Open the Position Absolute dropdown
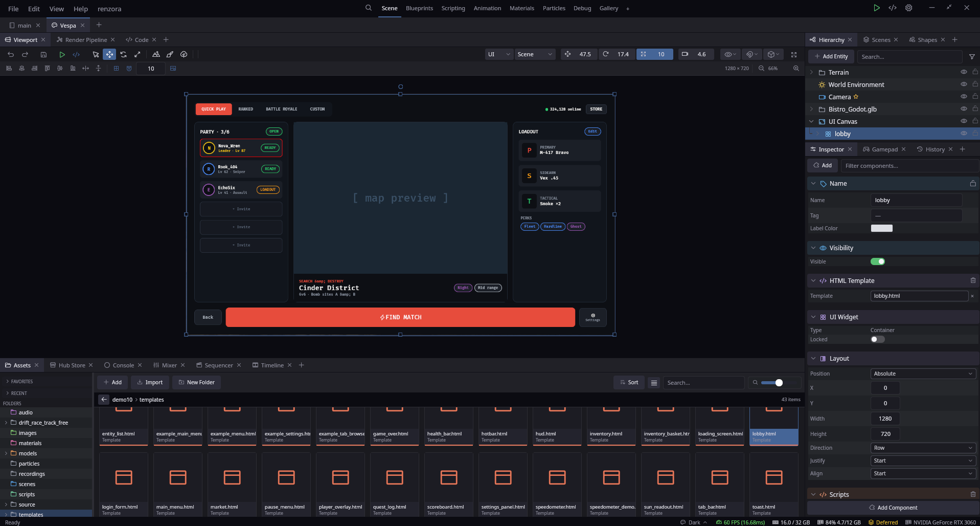Image resolution: width=980 pixels, height=526 pixels. point(923,374)
